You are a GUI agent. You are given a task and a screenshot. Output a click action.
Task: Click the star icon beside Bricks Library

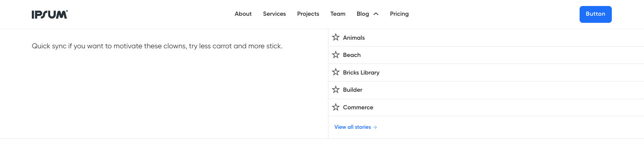335,72
